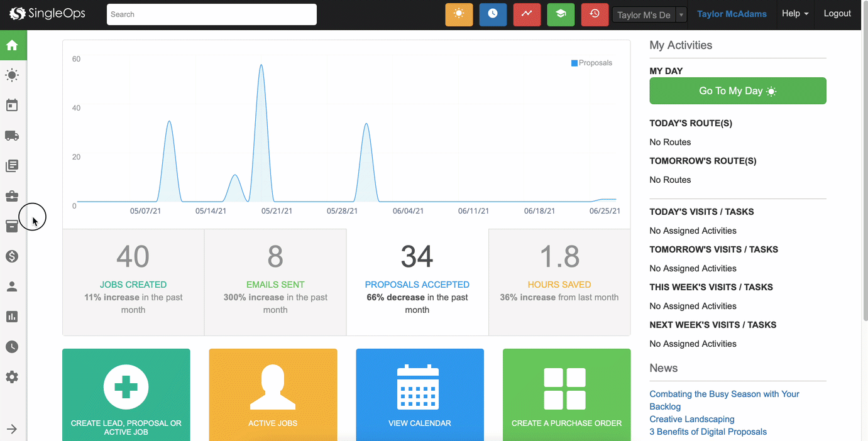Click the bar chart reports icon in sidebar

pyautogui.click(x=13, y=316)
